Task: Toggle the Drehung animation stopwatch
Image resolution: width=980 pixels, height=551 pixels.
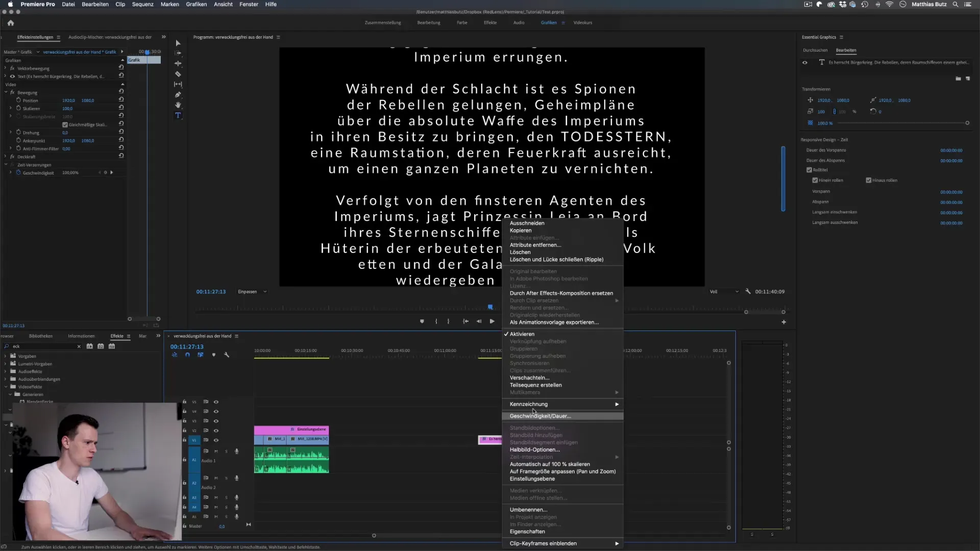Action: [x=18, y=132]
